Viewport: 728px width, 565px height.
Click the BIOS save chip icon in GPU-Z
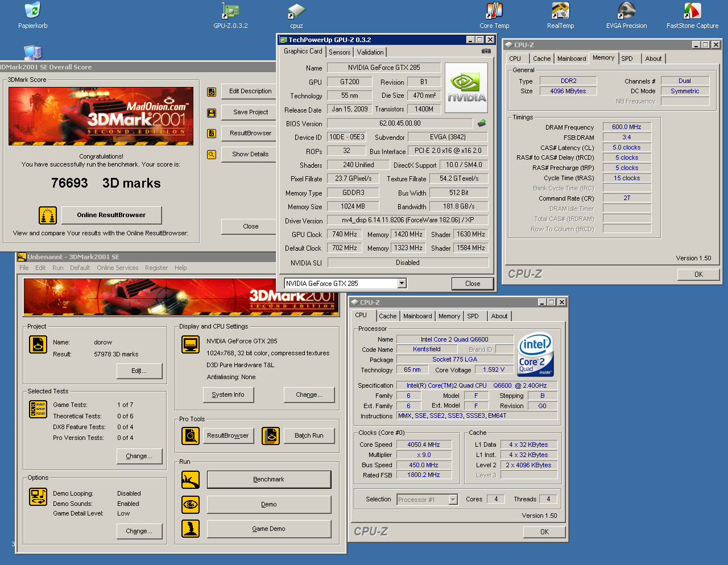click(482, 123)
